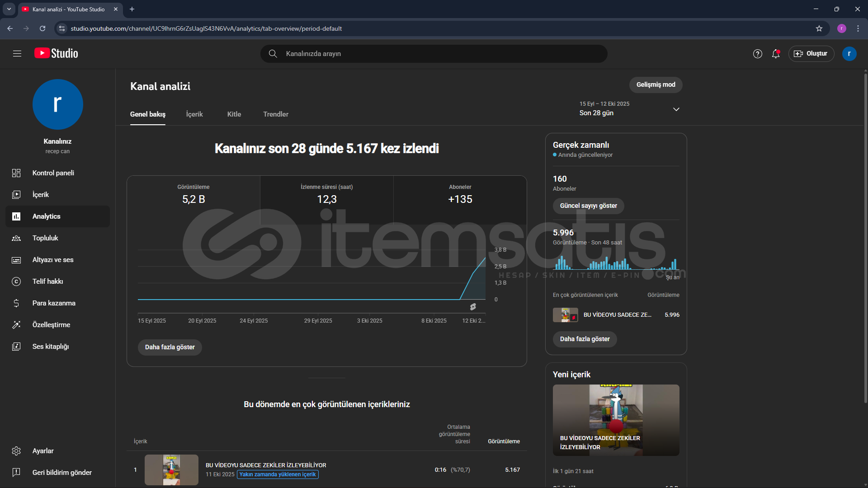The height and width of the screenshot is (488, 868).
Task: Open browser tab search dropdown arrow
Action: pos(9,9)
